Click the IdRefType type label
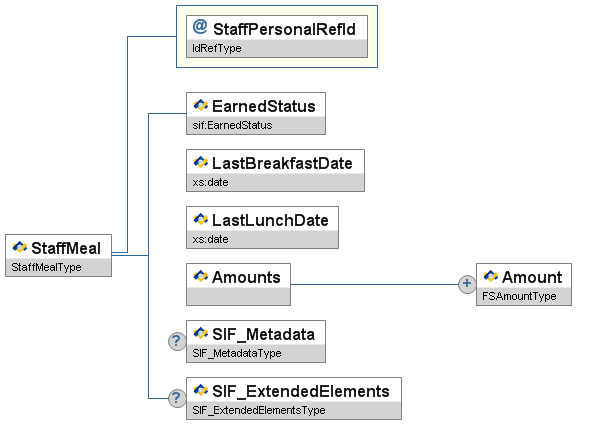Viewport: 594px width, 424px height. tap(217, 48)
